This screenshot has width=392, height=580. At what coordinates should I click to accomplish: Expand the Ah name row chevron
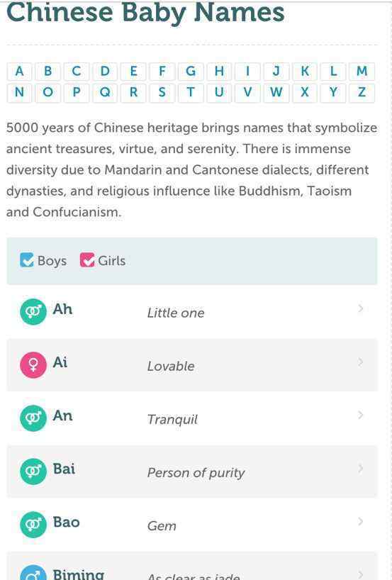[361, 308]
